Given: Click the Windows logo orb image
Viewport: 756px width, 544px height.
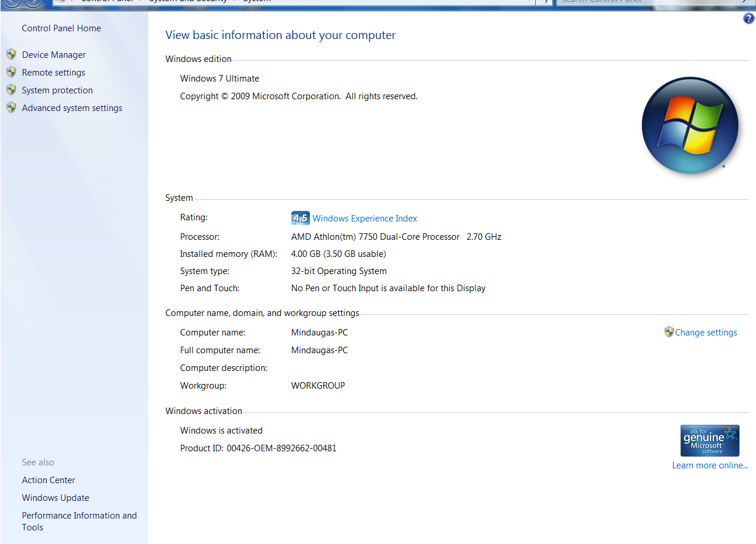Looking at the screenshot, I should [x=690, y=125].
